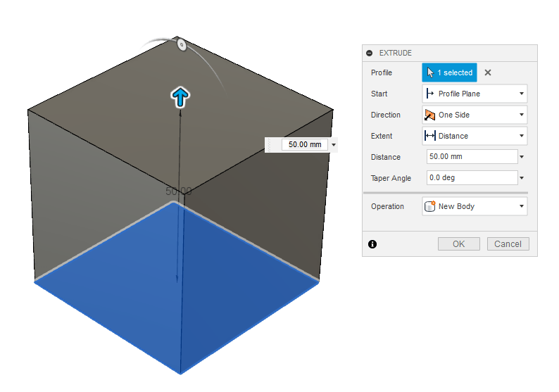Click the Distance extent icon

point(430,135)
